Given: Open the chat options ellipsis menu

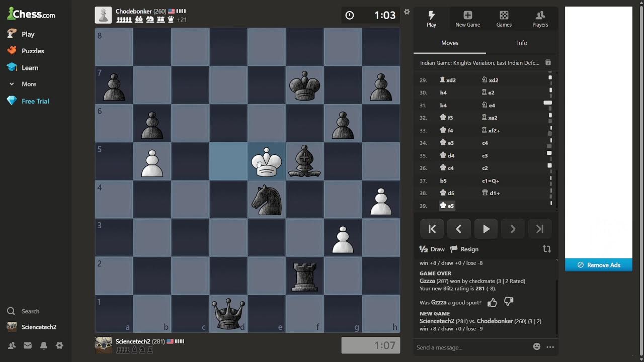Looking at the screenshot, I should click(x=550, y=347).
